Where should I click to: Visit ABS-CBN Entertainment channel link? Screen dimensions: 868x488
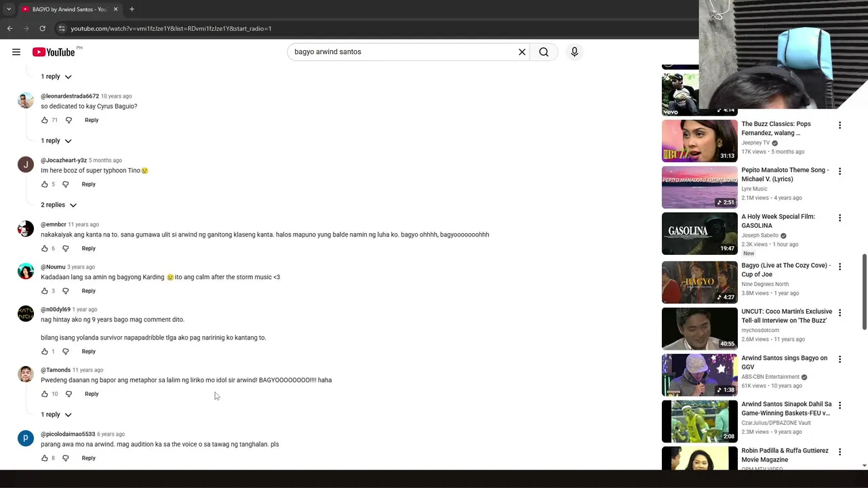770,377
